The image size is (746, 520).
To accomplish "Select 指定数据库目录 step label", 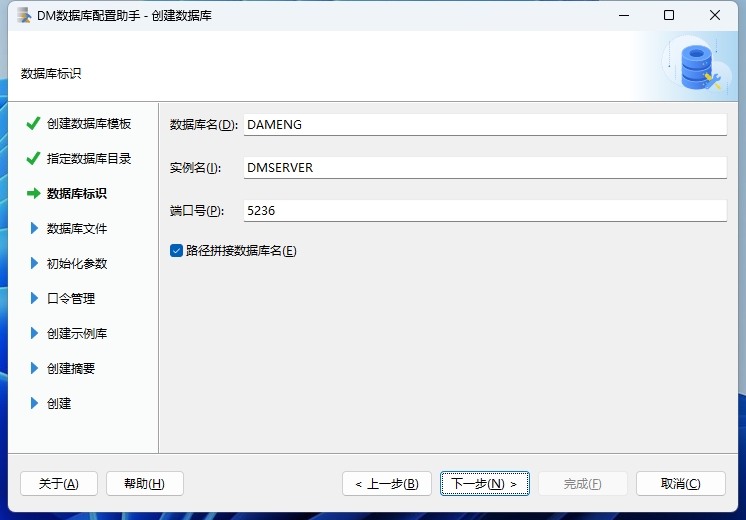I will click(x=89, y=158).
